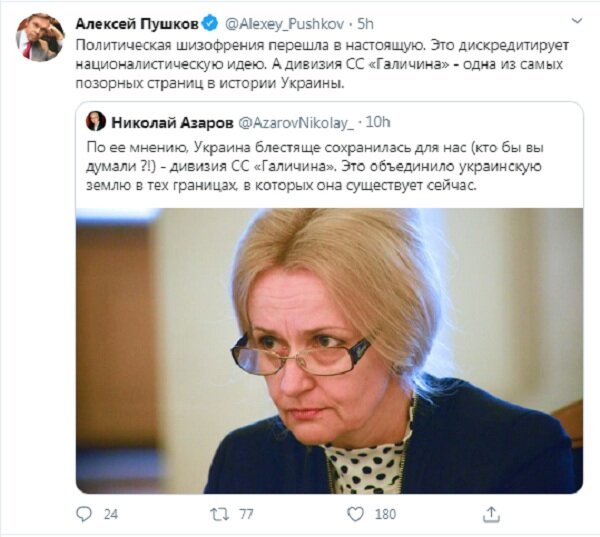Open Алексей Пушков's profile avatar
Image resolution: width=600 pixels, height=537 pixels.
(x=40, y=38)
